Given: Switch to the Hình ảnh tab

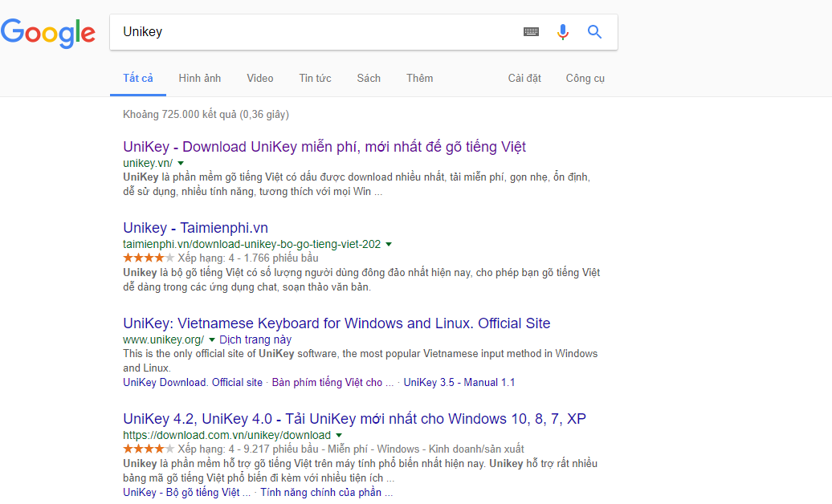Looking at the screenshot, I should (x=199, y=79).
